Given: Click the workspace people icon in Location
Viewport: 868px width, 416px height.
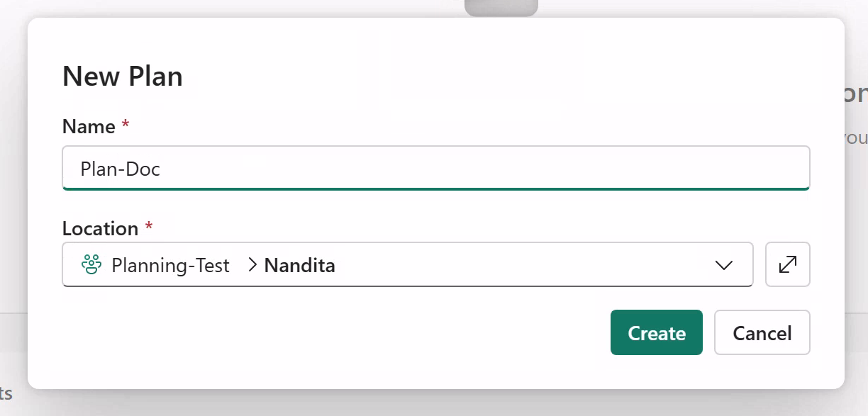Looking at the screenshot, I should coord(91,265).
